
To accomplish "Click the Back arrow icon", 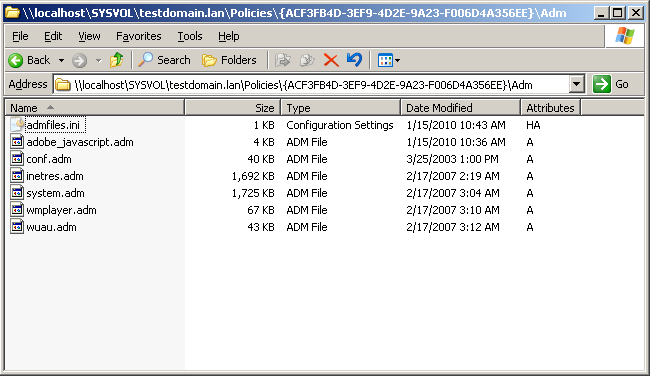I will tap(16, 61).
